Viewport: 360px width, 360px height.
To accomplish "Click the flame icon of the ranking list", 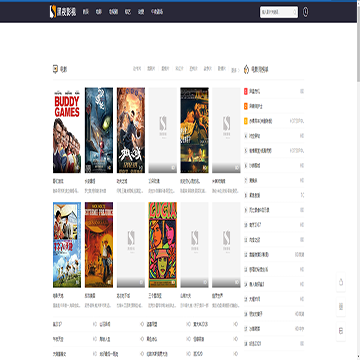I will tap(247, 69).
